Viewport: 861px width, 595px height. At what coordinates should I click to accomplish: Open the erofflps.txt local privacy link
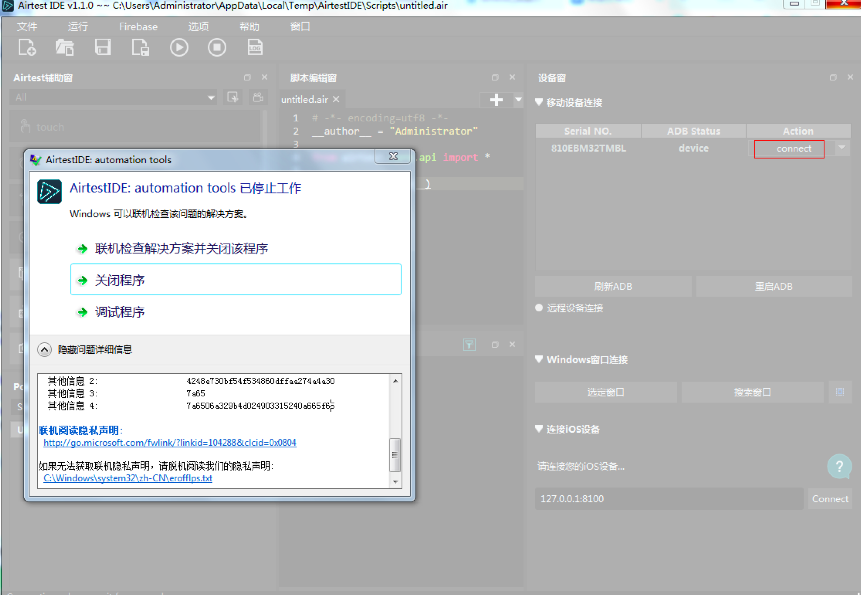coord(127,478)
